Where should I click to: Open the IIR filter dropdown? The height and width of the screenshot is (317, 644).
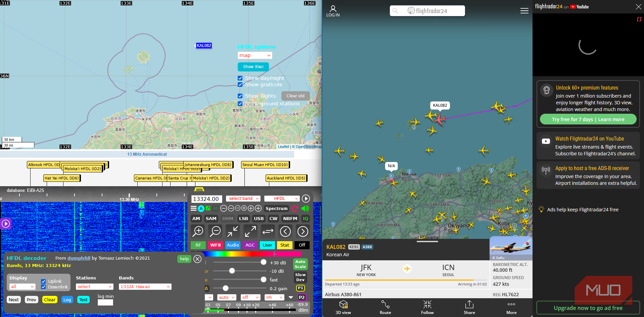click(x=274, y=298)
